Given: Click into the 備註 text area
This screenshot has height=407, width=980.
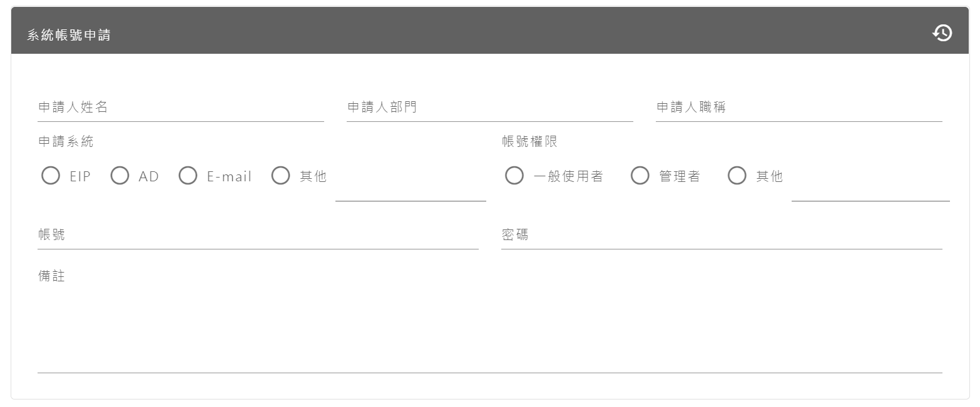Looking at the screenshot, I should [x=489, y=325].
